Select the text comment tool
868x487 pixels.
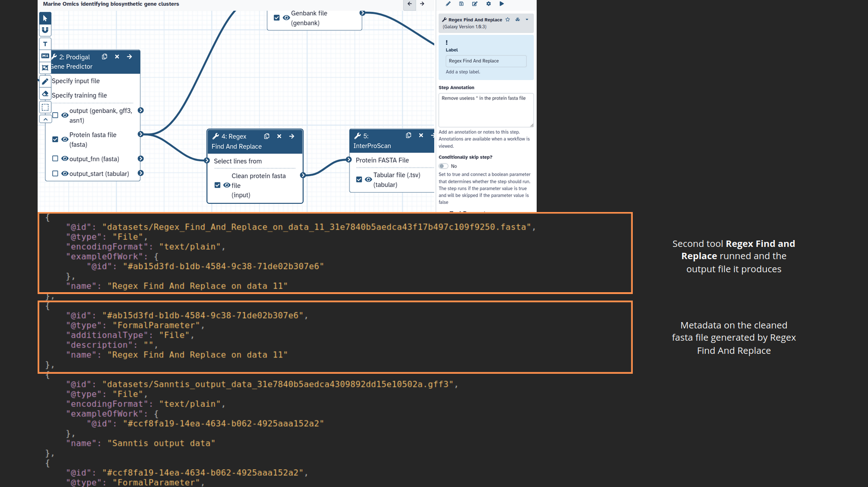(x=45, y=44)
